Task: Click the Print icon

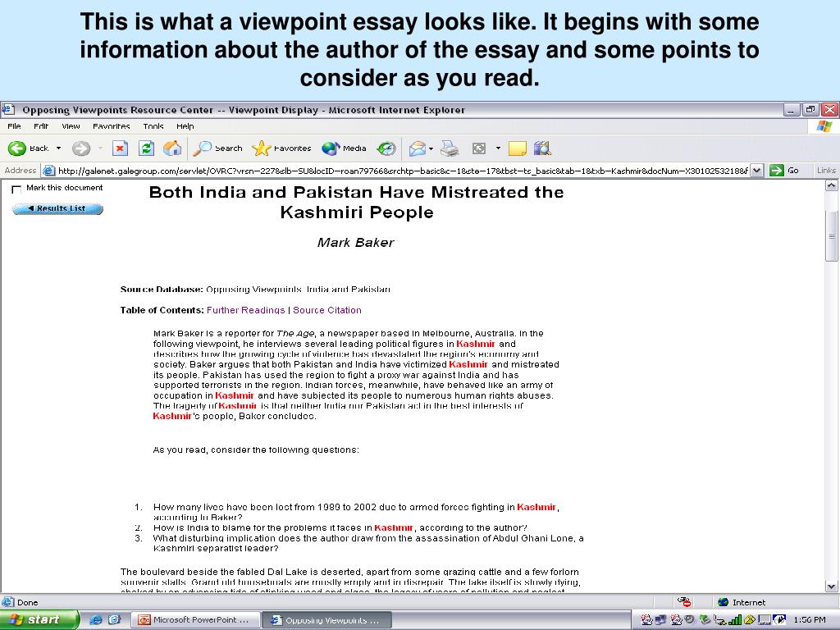Action: tap(450, 148)
